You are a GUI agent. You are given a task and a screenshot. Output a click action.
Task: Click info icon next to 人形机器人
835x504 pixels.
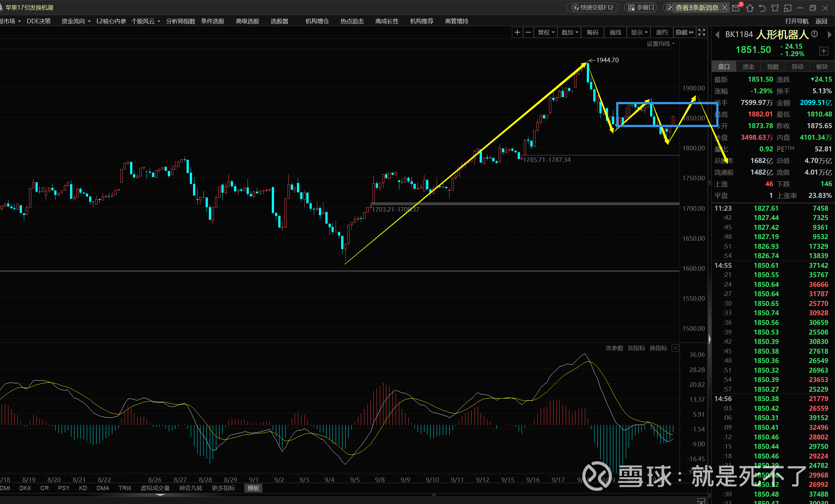pos(815,34)
